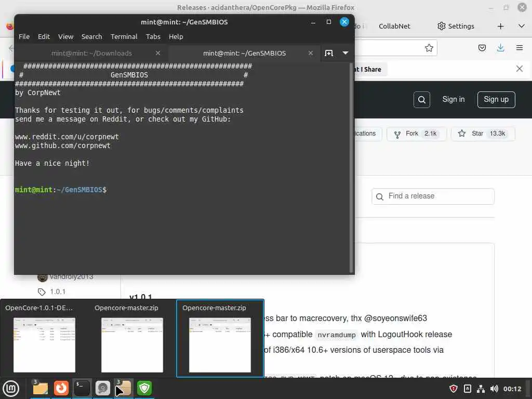
Task: Open the file manager in the taskbar
Action: click(41, 389)
